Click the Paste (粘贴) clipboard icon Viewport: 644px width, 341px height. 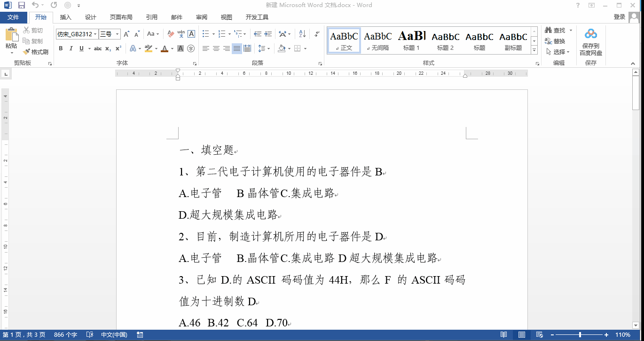tap(11, 35)
